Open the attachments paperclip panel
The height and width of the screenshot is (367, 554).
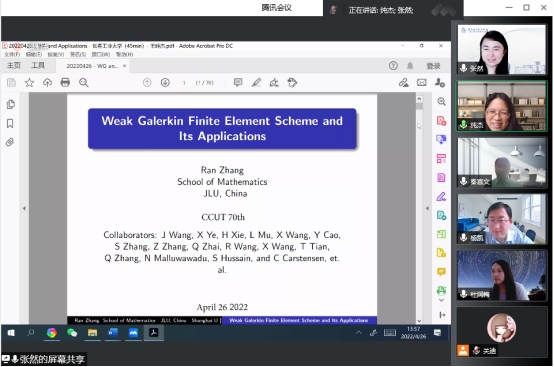coord(10,142)
